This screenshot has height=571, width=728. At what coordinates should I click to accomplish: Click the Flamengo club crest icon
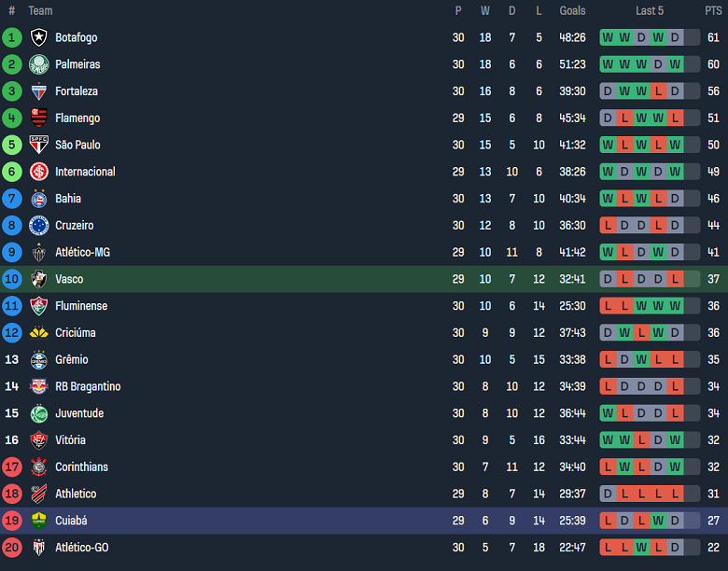[38, 118]
